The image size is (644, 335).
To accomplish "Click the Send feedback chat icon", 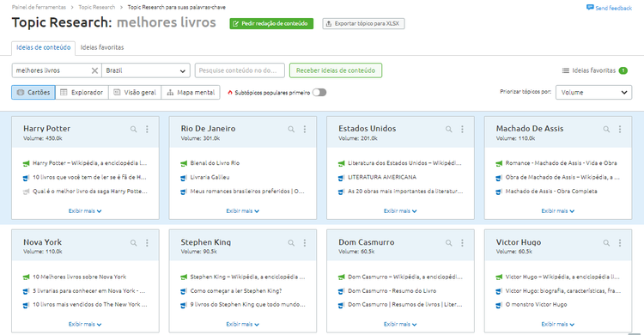I will pos(590,8).
